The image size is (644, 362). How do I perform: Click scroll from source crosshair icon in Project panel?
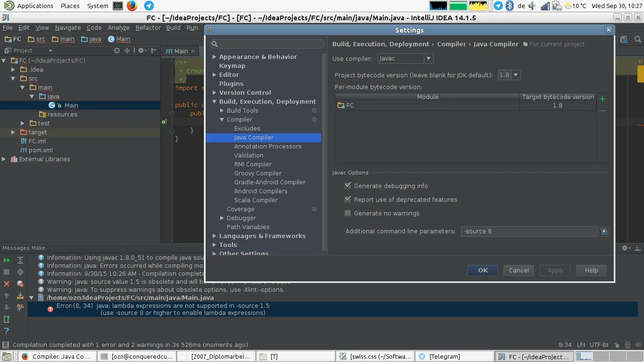coord(117,50)
